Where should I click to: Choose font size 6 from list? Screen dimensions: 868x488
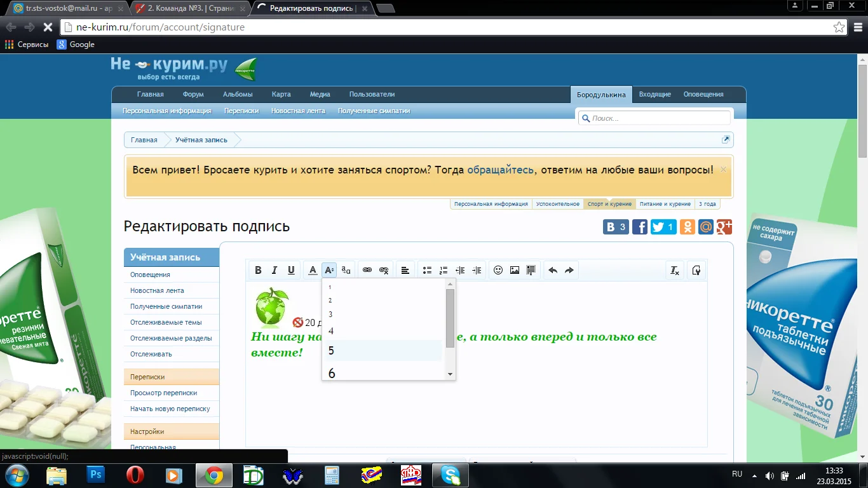pyautogui.click(x=383, y=372)
